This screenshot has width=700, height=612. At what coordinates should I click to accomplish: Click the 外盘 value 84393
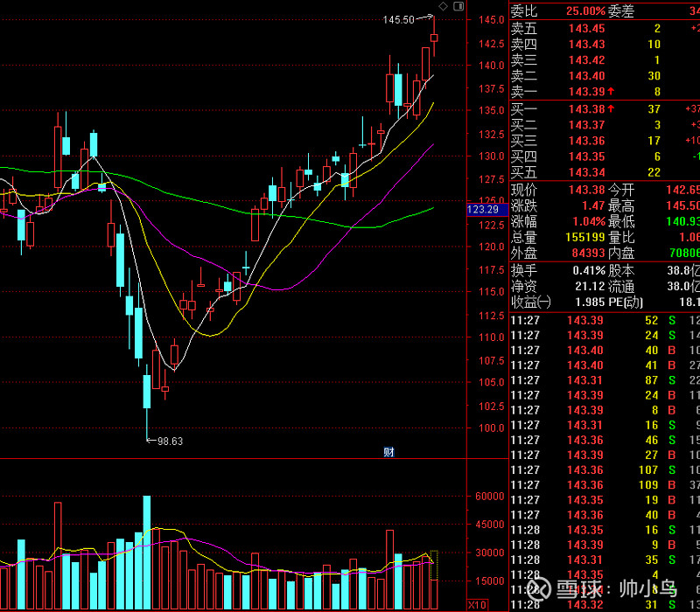coord(588,254)
